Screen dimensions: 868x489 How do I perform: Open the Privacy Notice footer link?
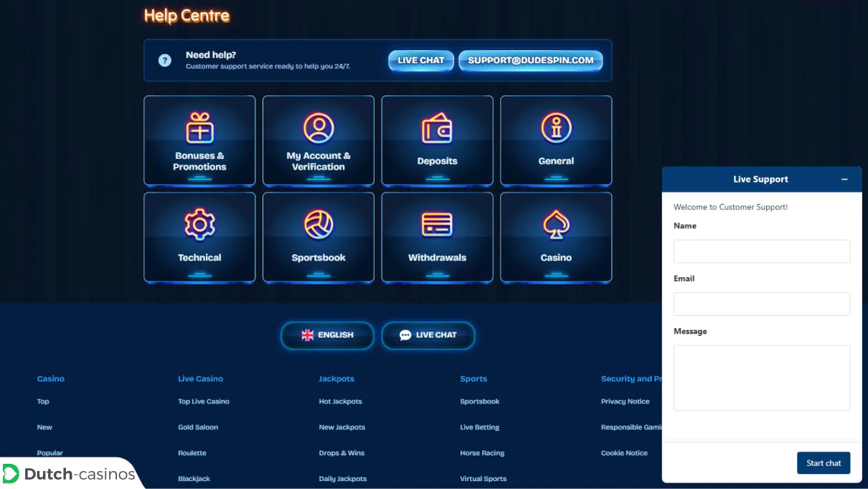point(626,401)
